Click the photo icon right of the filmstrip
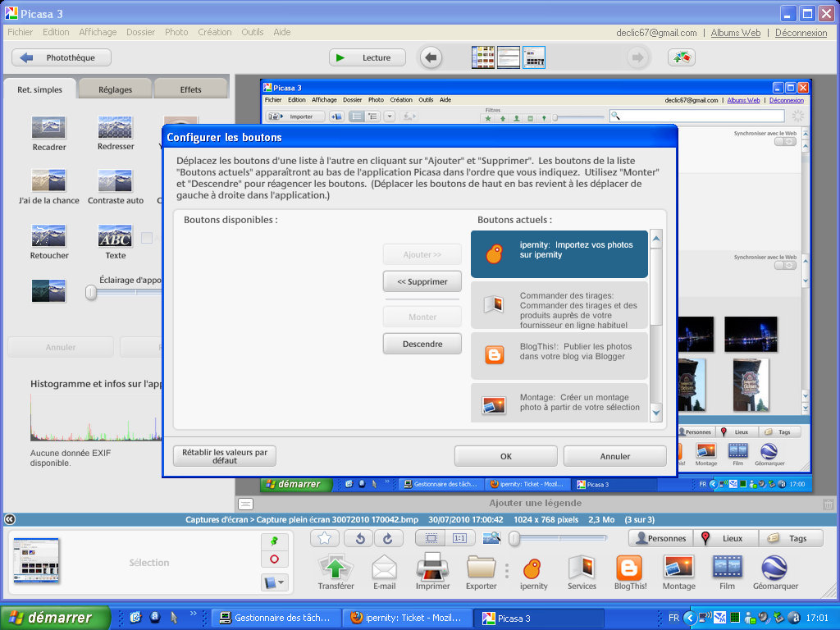This screenshot has width=840, height=630. [682, 57]
